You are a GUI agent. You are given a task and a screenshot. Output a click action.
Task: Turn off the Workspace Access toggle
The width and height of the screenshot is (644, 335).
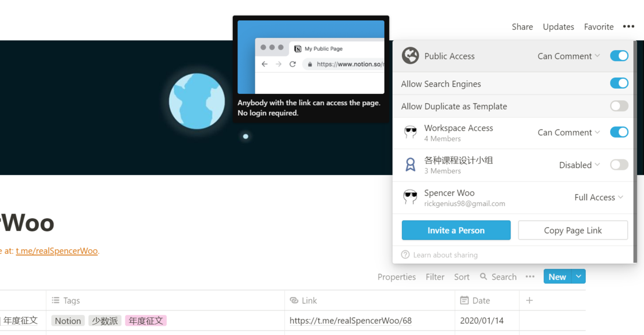click(x=619, y=132)
